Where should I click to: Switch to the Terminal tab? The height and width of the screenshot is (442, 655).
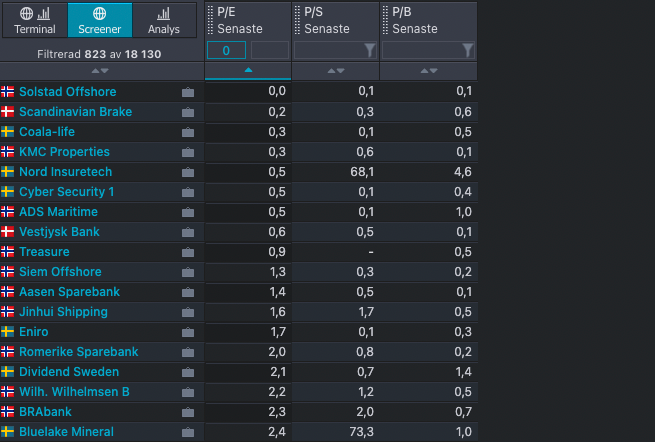(x=35, y=20)
